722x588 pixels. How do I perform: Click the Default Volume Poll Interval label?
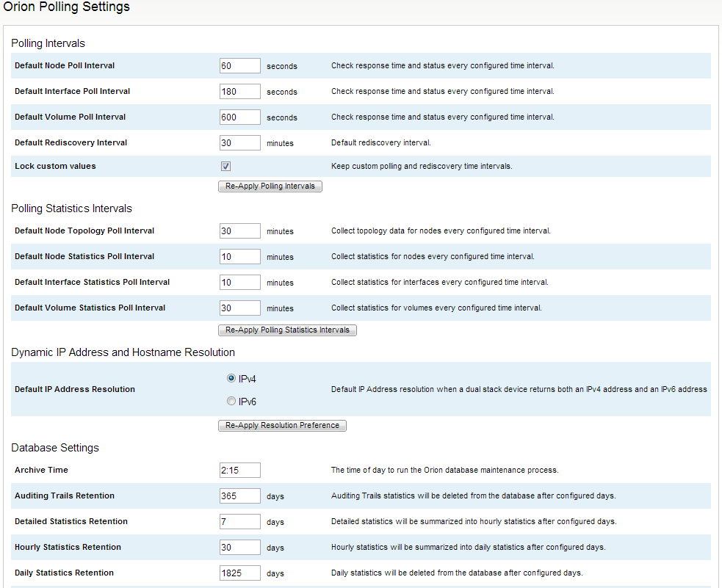point(70,117)
